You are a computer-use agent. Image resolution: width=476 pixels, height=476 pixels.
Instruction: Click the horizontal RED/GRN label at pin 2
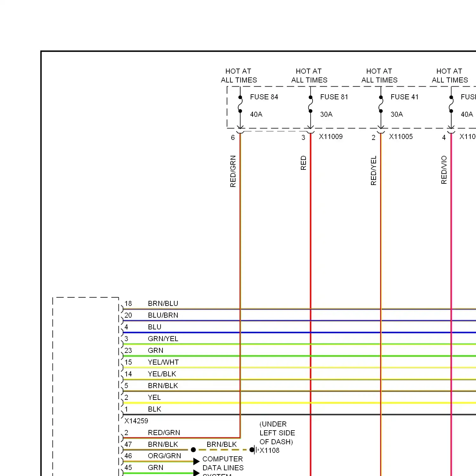164,433
